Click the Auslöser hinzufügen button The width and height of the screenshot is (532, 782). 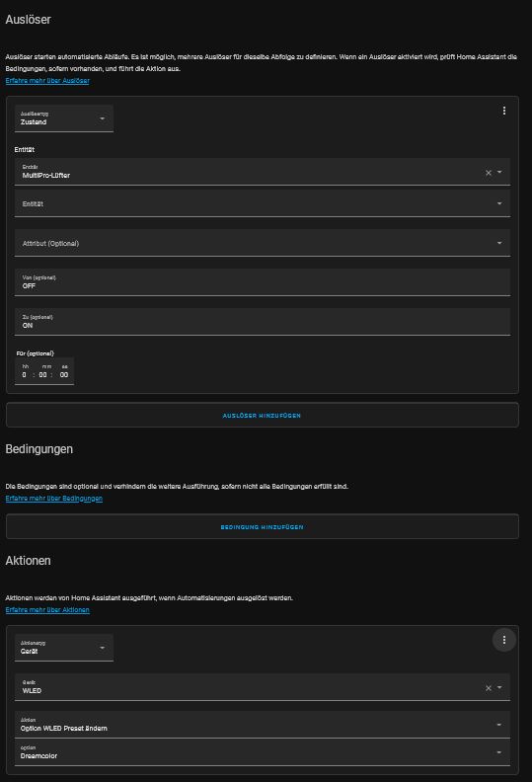tap(263, 415)
